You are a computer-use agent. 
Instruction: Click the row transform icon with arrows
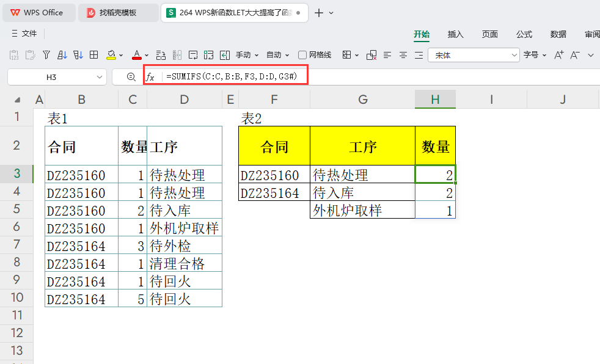(161, 55)
